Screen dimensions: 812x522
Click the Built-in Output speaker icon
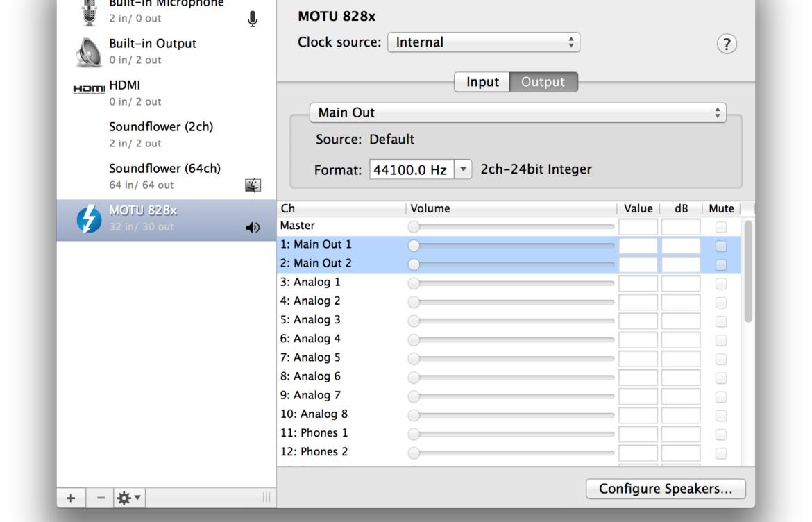pyautogui.click(x=89, y=52)
